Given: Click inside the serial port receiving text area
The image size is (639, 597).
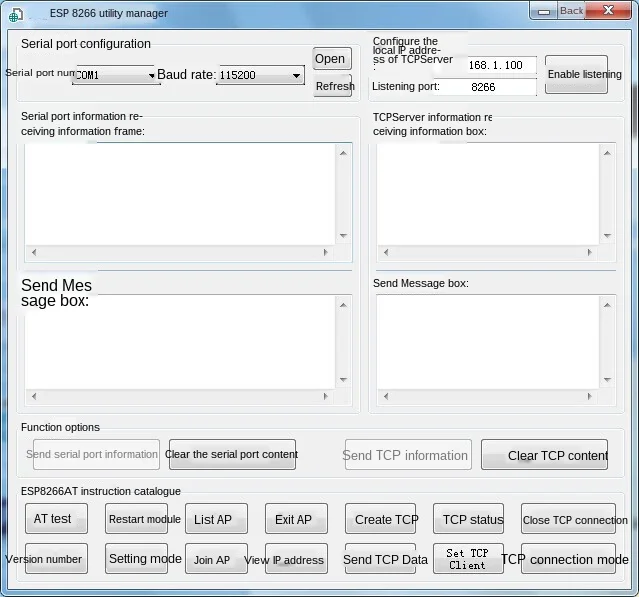Looking at the screenshot, I should tap(180, 194).
